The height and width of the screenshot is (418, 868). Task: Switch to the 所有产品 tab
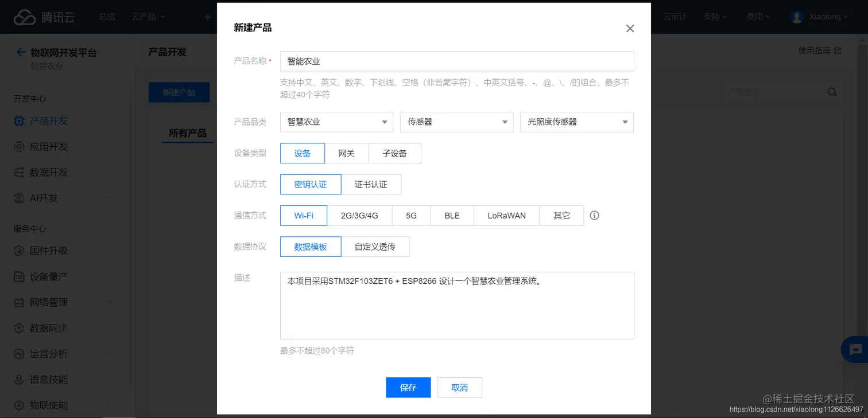tap(188, 133)
